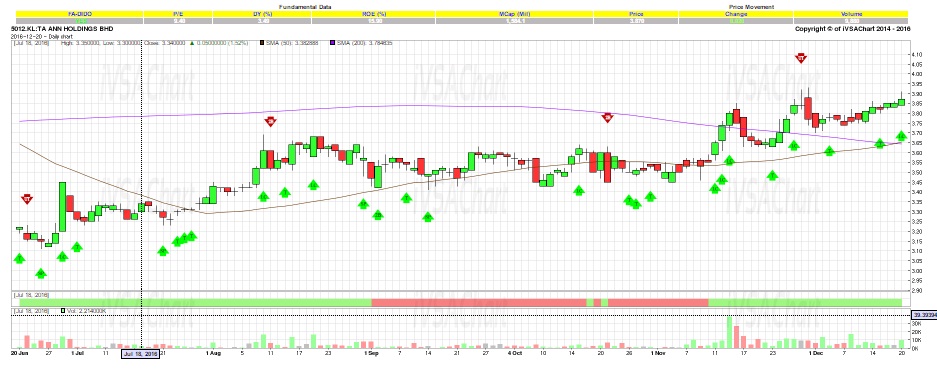The image size is (937, 369).
Task: Click the 1 Sep date label on time axis
Action: click(372, 353)
